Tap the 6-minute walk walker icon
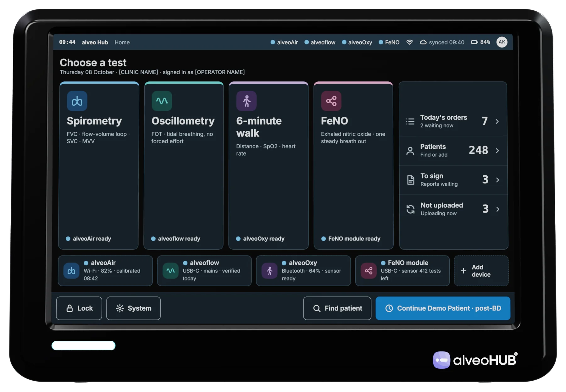The height and width of the screenshot is (392, 566). (247, 101)
